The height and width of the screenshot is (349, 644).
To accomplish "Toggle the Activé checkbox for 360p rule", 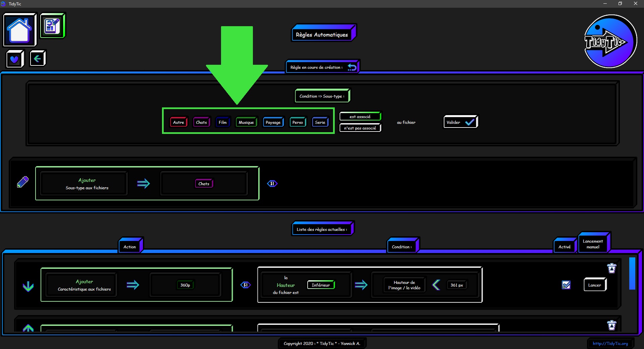I will tap(566, 285).
